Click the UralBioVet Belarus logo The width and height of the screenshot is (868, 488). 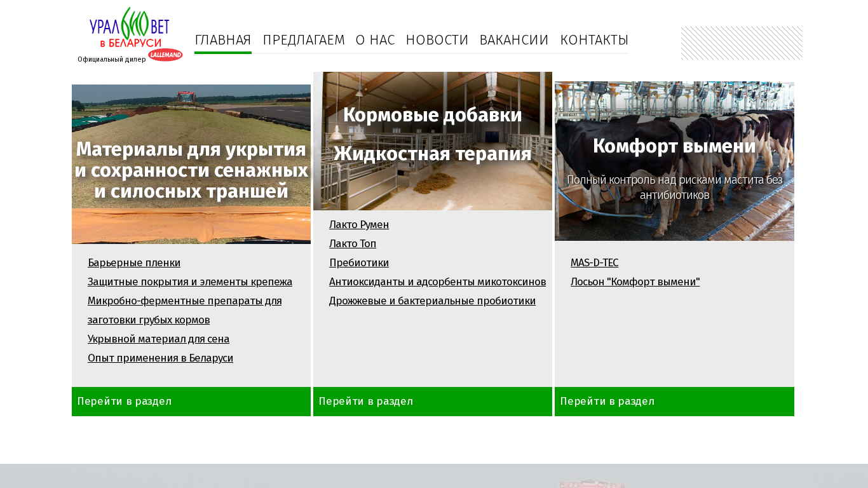point(129,27)
